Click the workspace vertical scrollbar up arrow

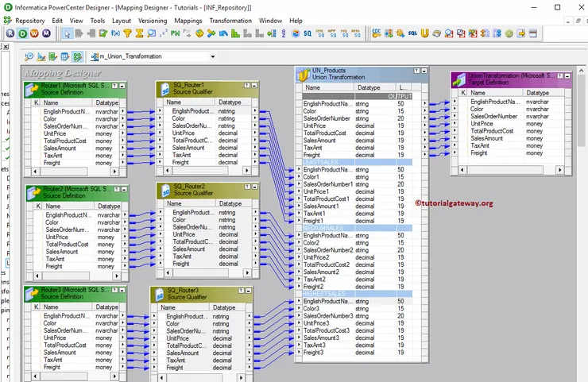coord(582,71)
